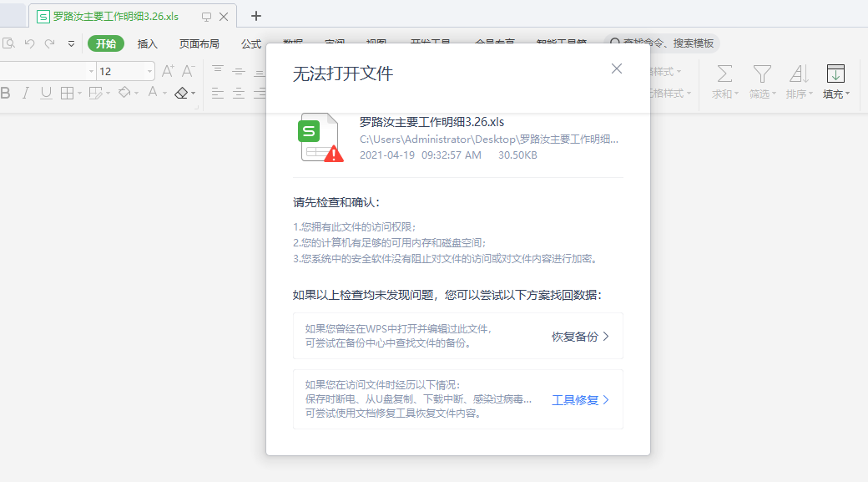
Task: Click the eraser clear icon
Action: point(181,93)
